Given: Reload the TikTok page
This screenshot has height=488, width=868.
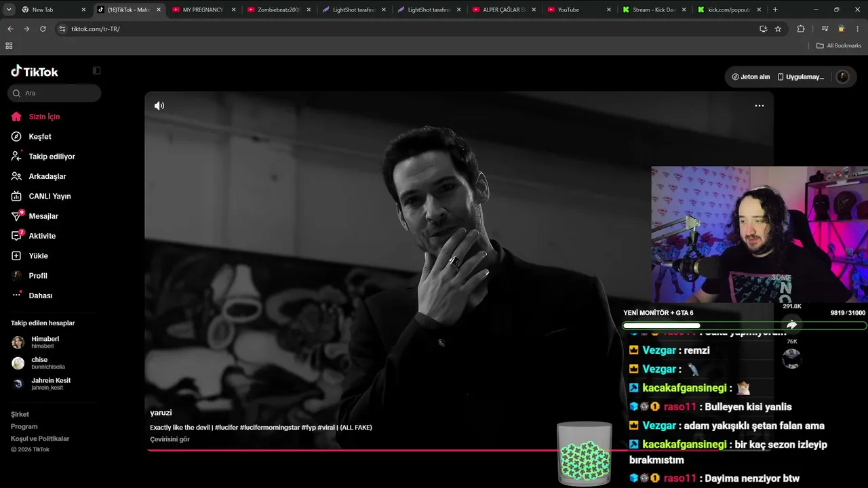Looking at the screenshot, I should tap(43, 29).
